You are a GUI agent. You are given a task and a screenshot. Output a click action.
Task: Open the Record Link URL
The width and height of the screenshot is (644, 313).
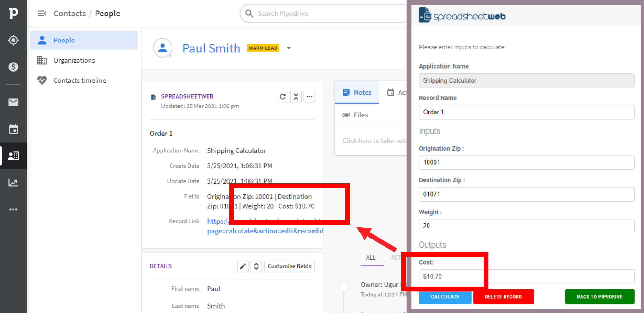click(x=265, y=226)
